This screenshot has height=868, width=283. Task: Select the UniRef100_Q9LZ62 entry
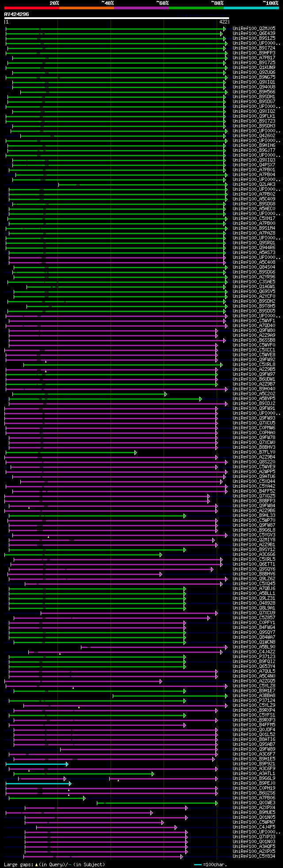pyautogui.click(x=254, y=579)
